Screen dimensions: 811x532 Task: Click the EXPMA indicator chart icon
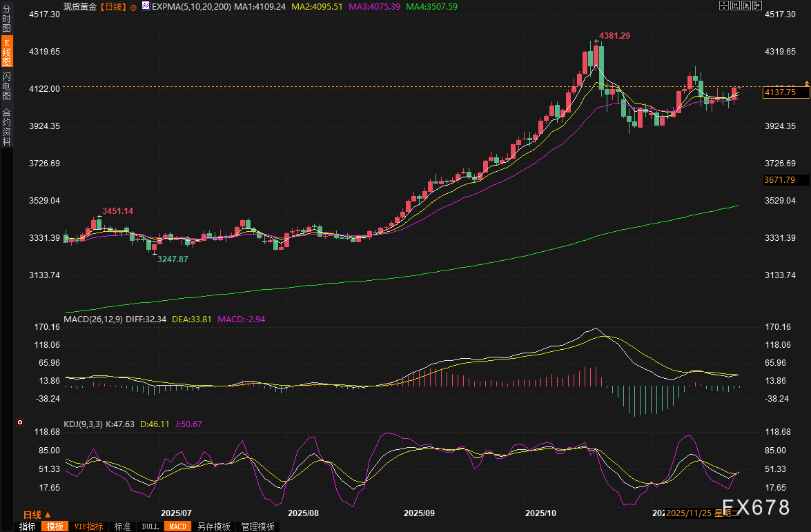coord(146,6)
